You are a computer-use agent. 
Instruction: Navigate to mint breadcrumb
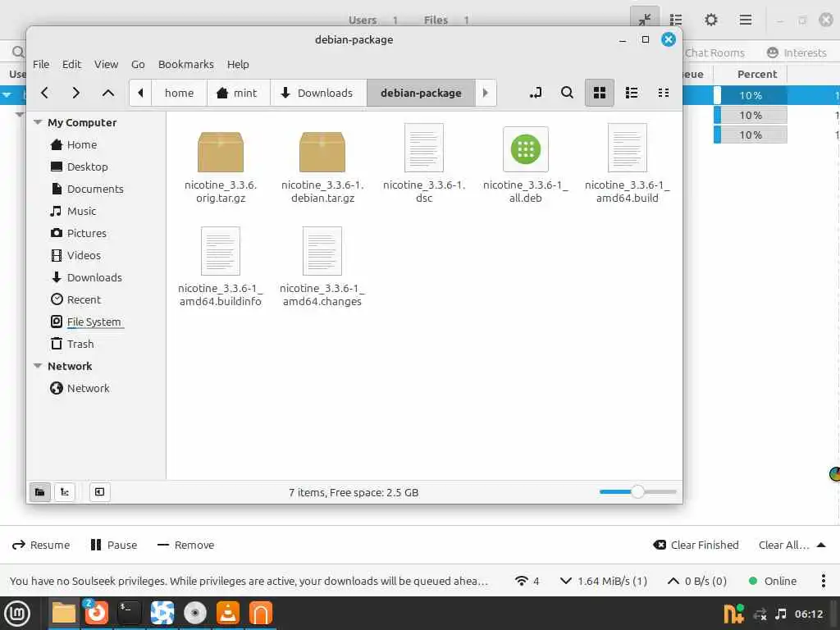click(x=237, y=93)
